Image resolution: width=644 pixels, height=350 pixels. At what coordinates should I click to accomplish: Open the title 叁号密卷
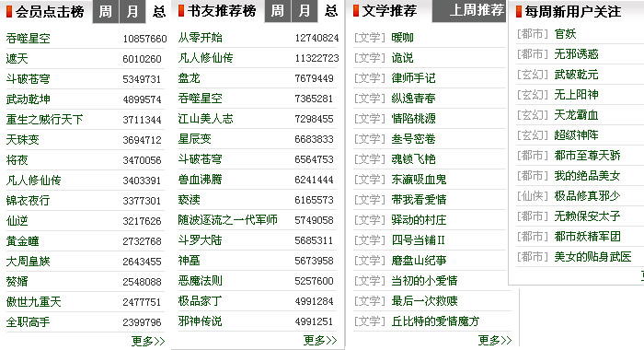pyautogui.click(x=414, y=139)
